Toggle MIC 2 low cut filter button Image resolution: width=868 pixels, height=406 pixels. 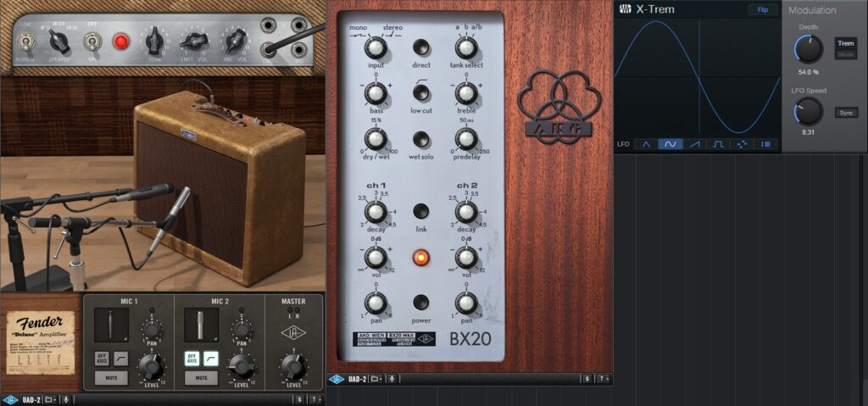point(211,359)
